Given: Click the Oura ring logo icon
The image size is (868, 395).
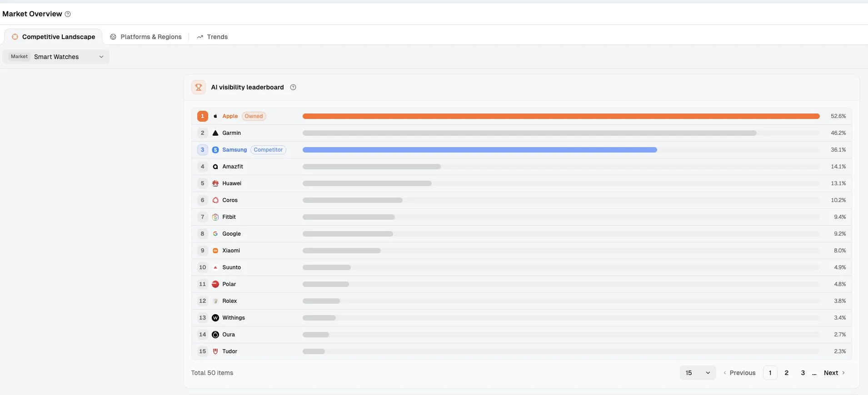Looking at the screenshot, I should point(215,335).
